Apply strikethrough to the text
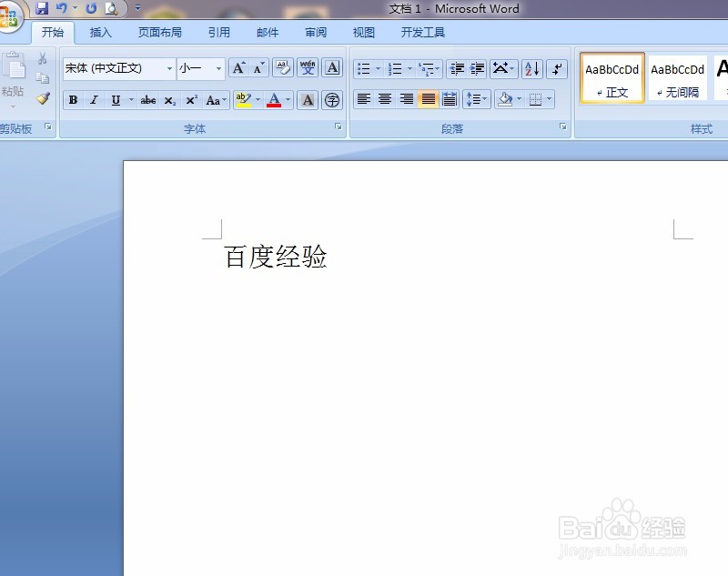This screenshot has height=576, width=728. coord(148,100)
